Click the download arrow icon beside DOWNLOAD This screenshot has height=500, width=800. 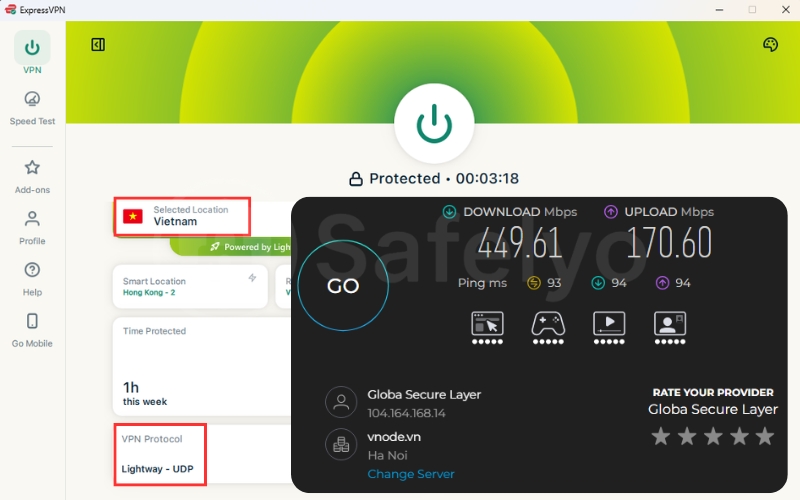pos(449,212)
